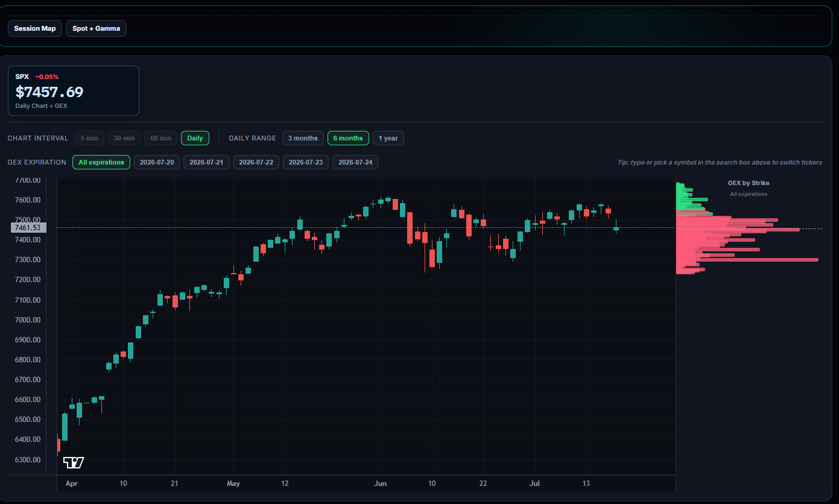The image size is (839, 504).
Task: Click the 7000.00 price axis label
Action: tap(28, 320)
